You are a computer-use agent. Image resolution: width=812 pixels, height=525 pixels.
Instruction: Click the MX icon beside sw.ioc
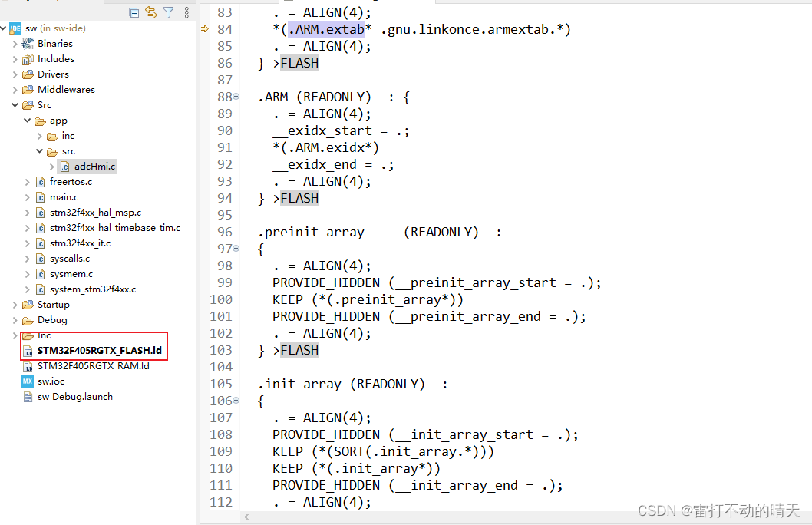pos(28,381)
